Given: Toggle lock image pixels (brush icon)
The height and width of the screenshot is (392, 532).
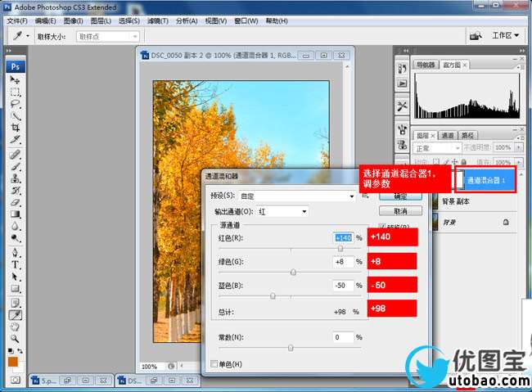Looking at the screenshot, I should click(446, 162).
